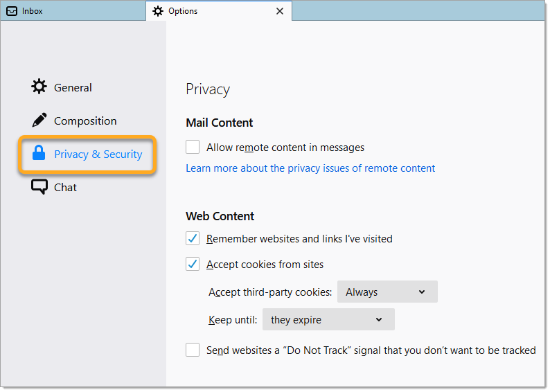Show the Chat settings label

click(x=65, y=188)
